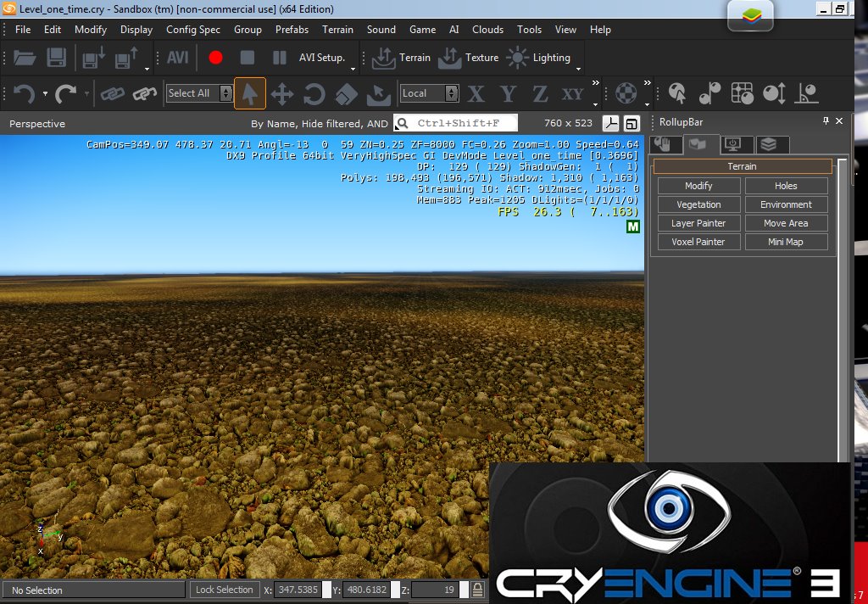Click the Layer Painter button
The height and width of the screenshot is (604, 868).
pyautogui.click(x=698, y=223)
